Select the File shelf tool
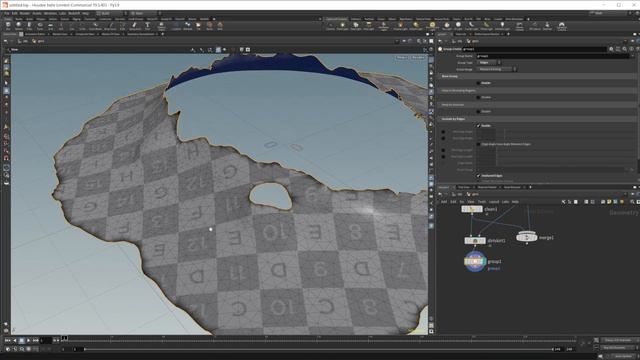 [x=198, y=26]
